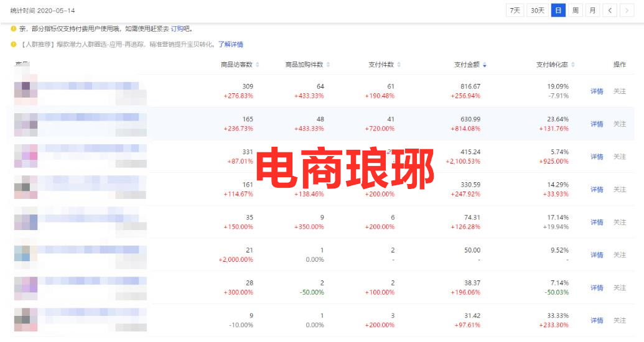
Task: Click the 商品访客数 column header
Action: click(x=236, y=65)
